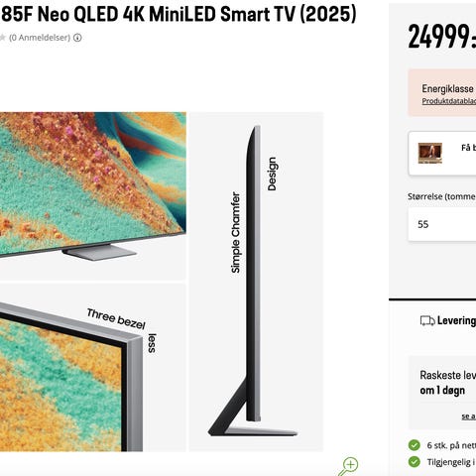Click green checkmark beside 'Tilgjengelig i'
This screenshot has height=476, width=476.
coord(415,461)
